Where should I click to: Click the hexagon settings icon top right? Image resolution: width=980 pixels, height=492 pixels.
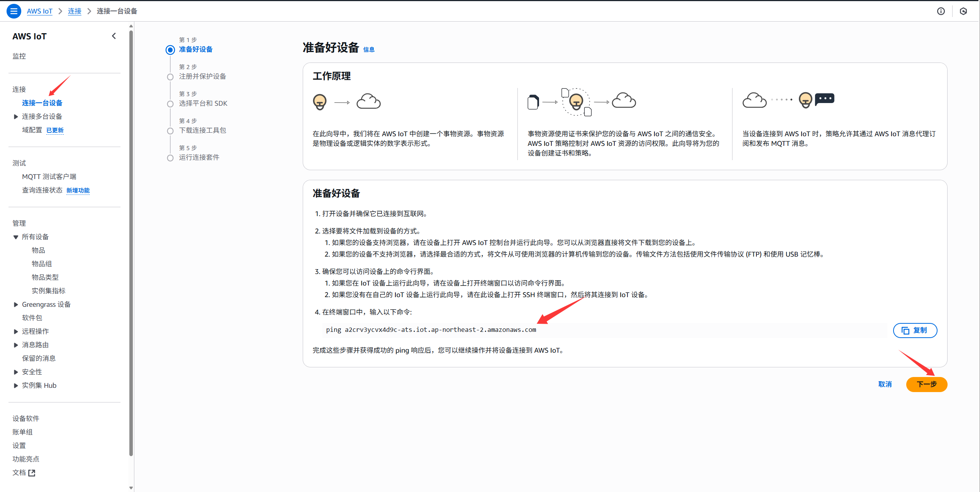click(x=963, y=11)
